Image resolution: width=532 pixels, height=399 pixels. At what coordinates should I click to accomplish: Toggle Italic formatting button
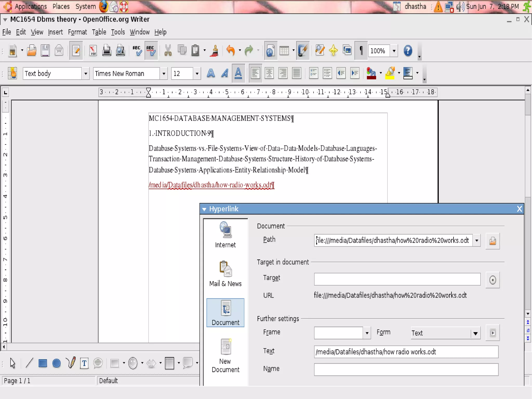pyautogui.click(x=224, y=73)
